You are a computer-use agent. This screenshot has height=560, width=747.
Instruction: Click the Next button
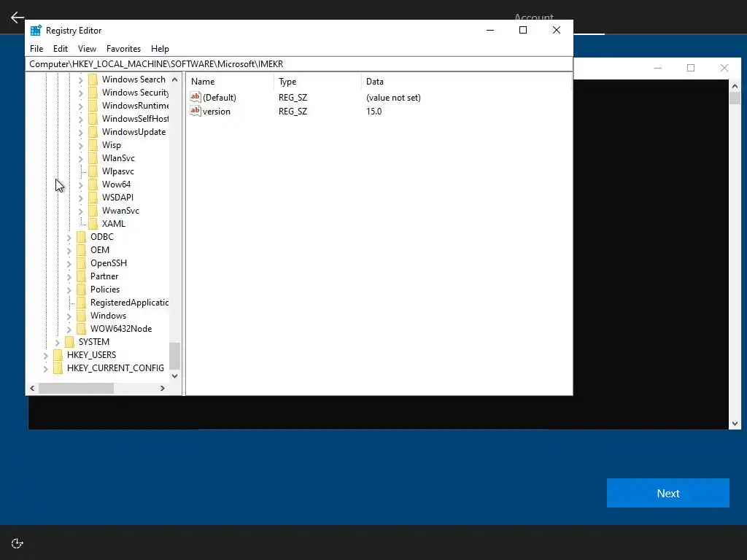pos(668,493)
